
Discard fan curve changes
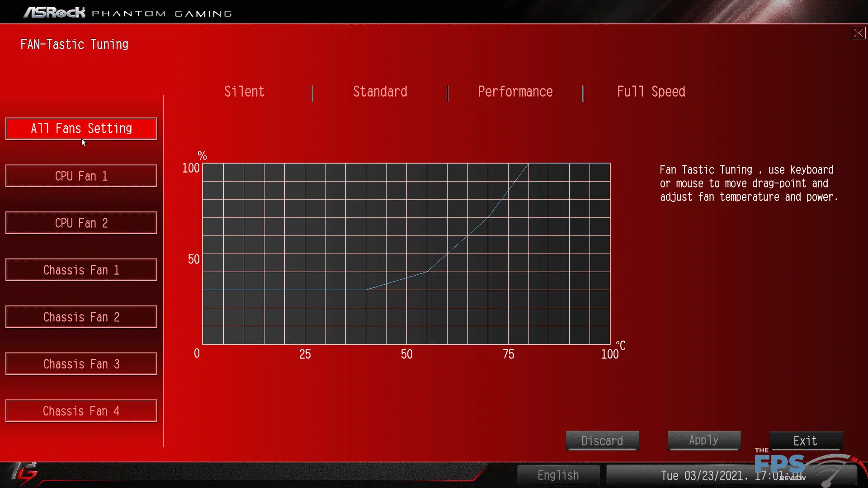(x=602, y=441)
